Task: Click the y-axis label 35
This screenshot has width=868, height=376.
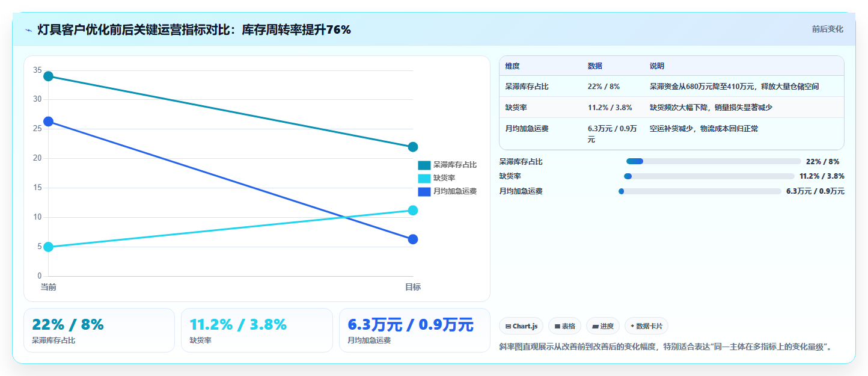Action: coord(37,70)
